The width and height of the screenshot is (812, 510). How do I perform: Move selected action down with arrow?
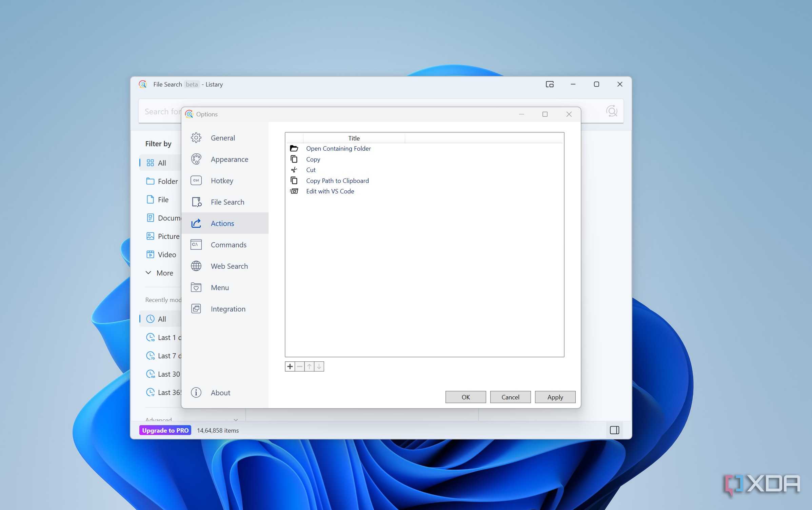319,366
